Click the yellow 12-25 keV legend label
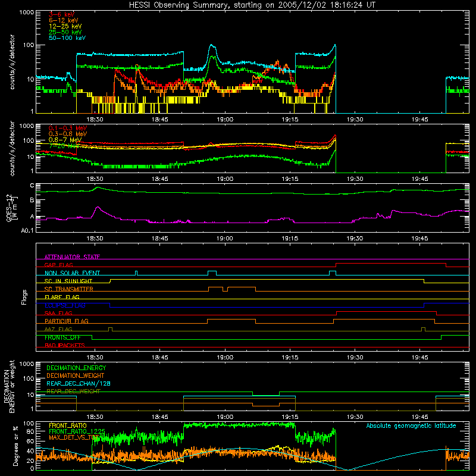This screenshot has height=476, width=476. (65, 26)
